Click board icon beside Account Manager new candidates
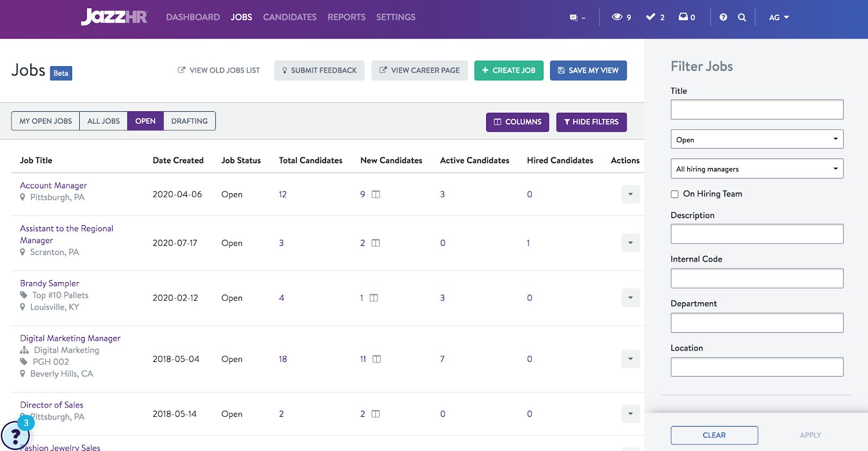The image size is (868, 451). pyautogui.click(x=376, y=194)
